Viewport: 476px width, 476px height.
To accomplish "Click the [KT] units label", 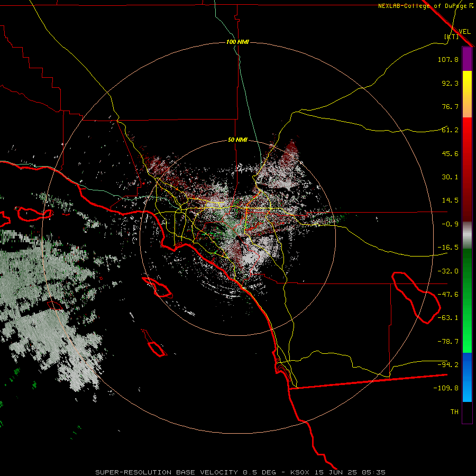I will pos(452,36).
